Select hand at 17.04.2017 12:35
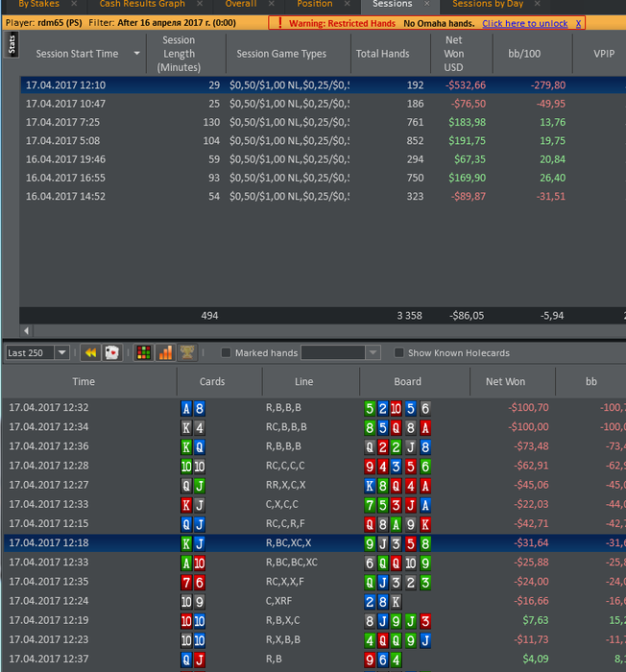 pyautogui.click(x=315, y=582)
